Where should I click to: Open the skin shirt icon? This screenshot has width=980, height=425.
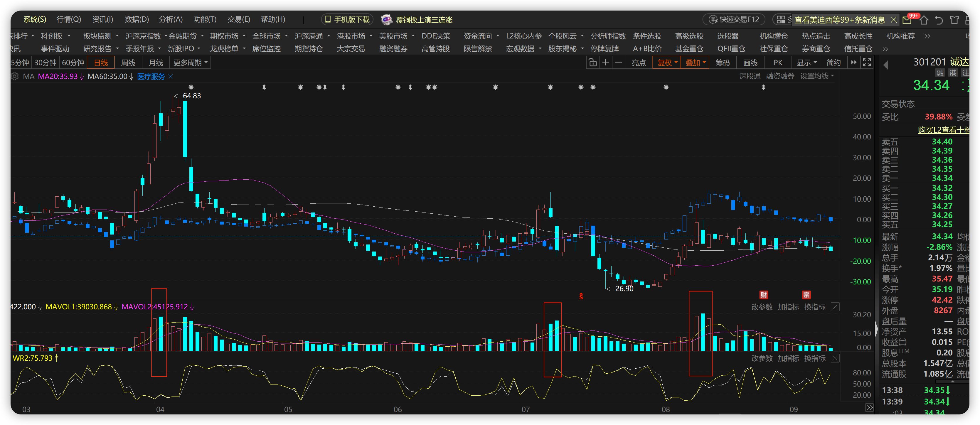coord(954,20)
